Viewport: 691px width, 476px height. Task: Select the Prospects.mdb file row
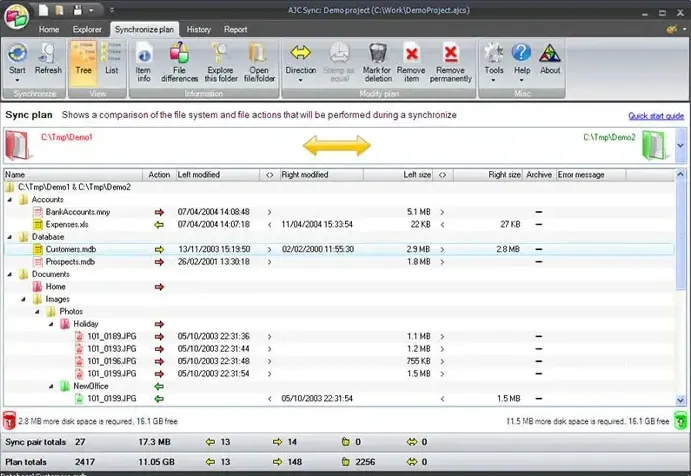tap(339, 262)
